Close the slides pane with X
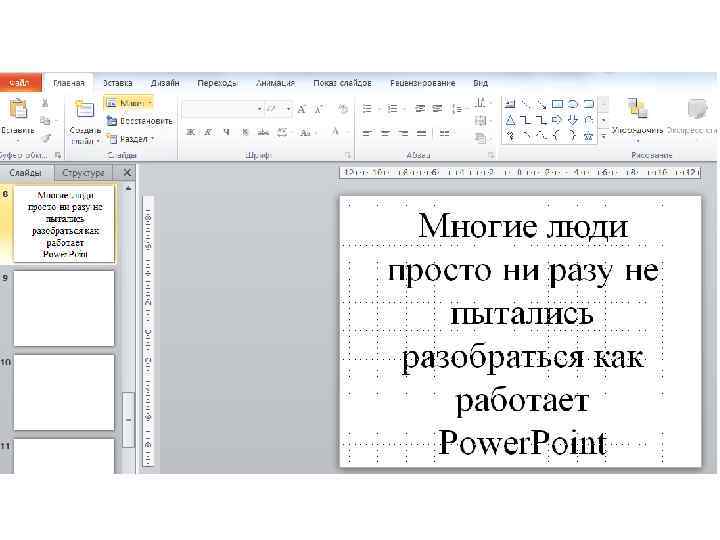Viewport: 720px width, 540px height. (x=127, y=173)
